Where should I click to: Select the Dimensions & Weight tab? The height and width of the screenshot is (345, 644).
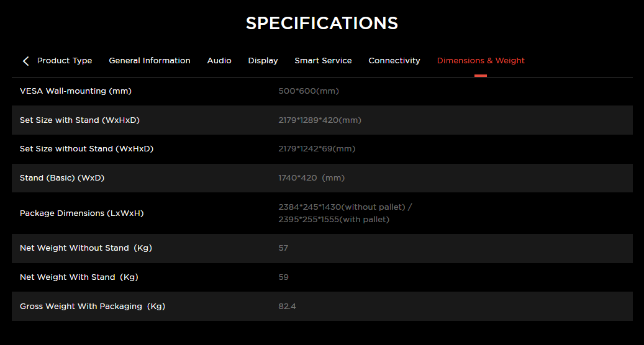481,61
